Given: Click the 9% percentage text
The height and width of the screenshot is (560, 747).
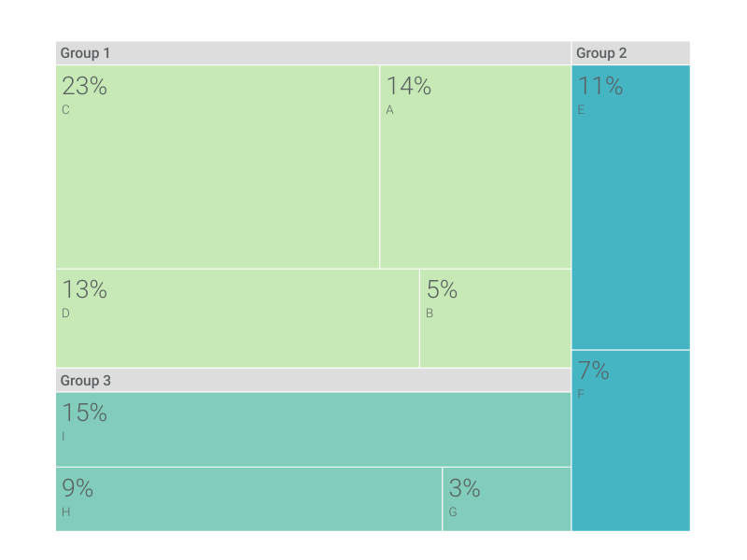Looking at the screenshot, I should 78,488.
